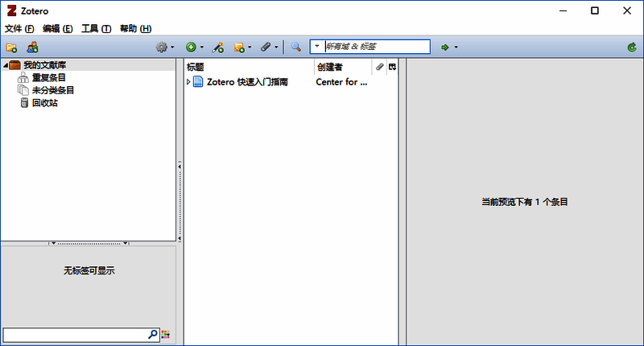Click the Sync with Zotero server icon
The width and height of the screenshot is (644, 346).
point(632,47)
